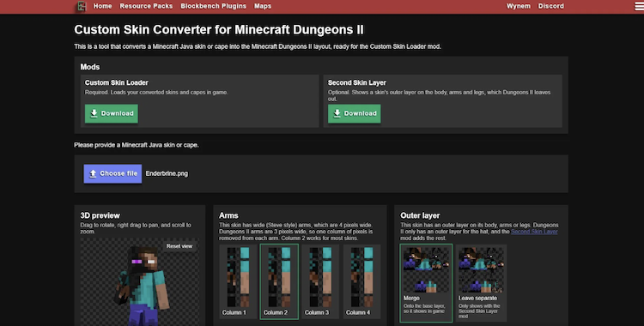Viewport: 644px width, 326px height.
Task: Click the Choose file upload button
Action: point(113,173)
